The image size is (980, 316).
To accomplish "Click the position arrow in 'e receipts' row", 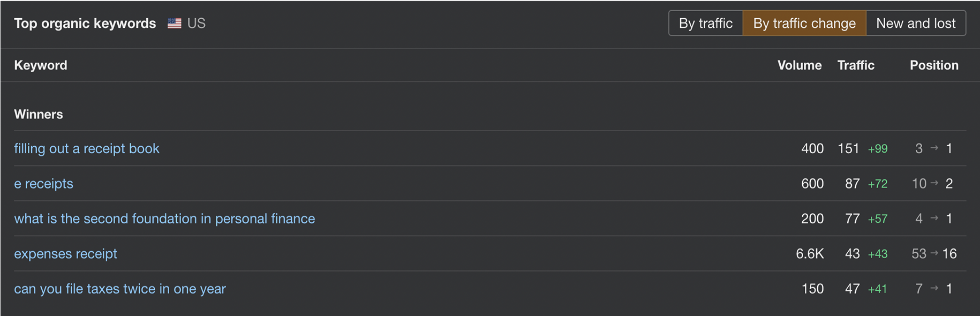I will (x=934, y=183).
